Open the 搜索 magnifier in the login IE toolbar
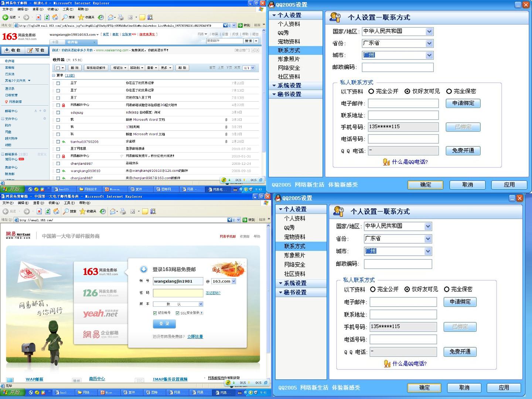This screenshot has width=532, height=399. click(x=66, y=211)
